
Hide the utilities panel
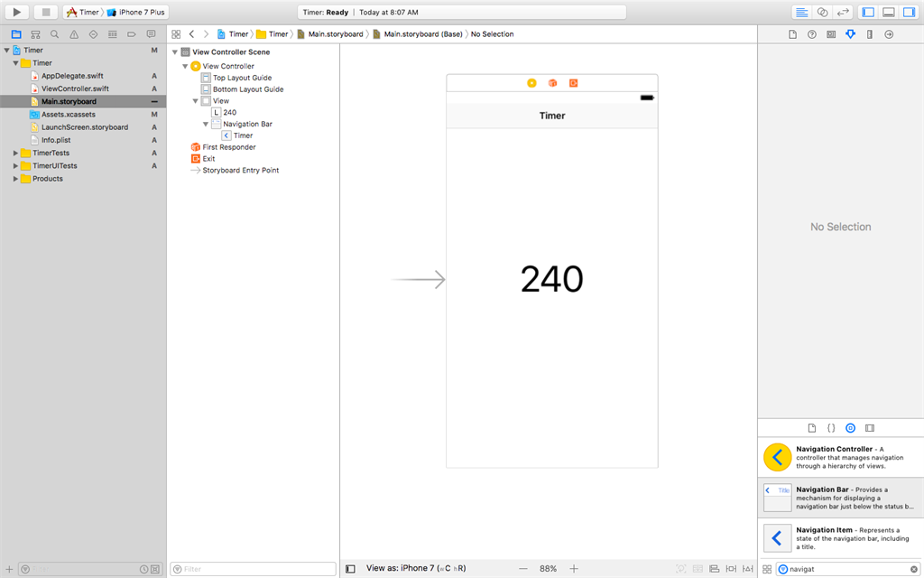tap(909, 12)
